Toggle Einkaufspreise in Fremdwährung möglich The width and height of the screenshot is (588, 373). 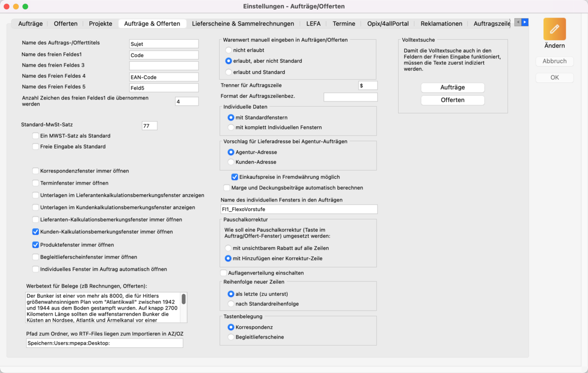pyautogui.click(x=235, y=177)
